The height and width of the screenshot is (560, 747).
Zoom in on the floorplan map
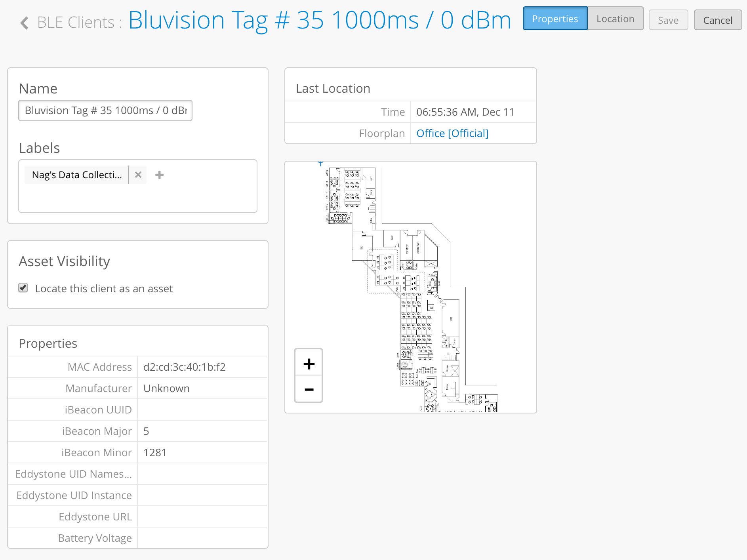click(x=309, y=364)
